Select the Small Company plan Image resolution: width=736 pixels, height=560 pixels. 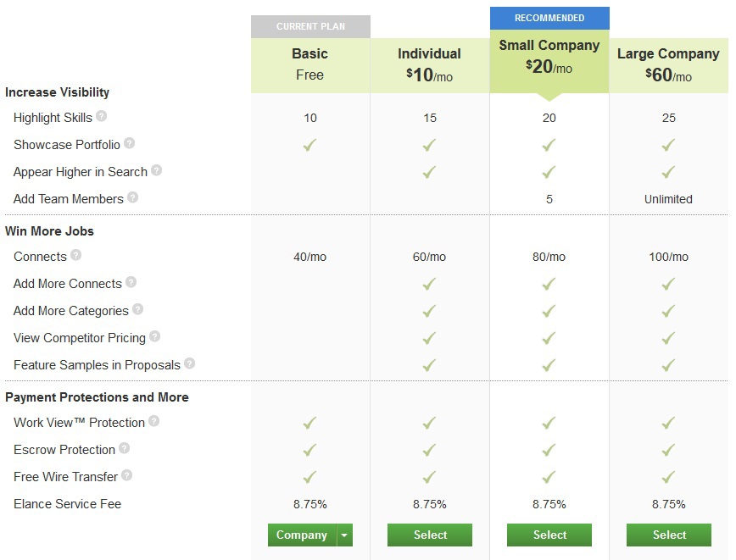(549, 535)
